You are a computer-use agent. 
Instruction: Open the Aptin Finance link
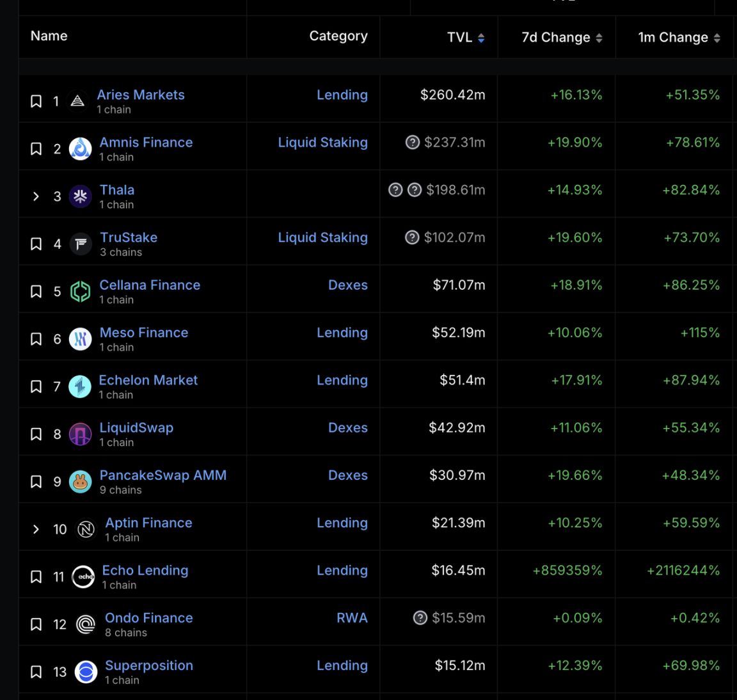tap(148, 522)
